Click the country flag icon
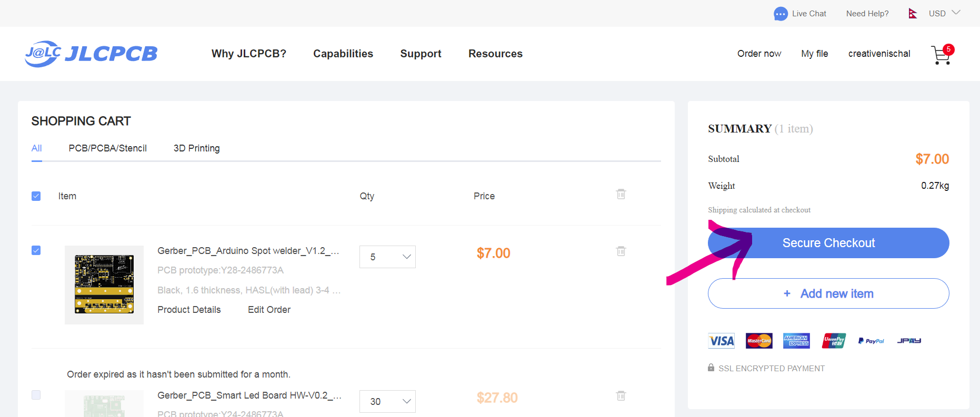The image size is (980, 417). 913,14
